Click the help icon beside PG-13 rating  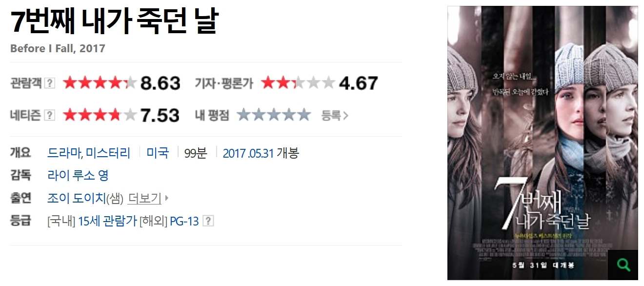click(x=208, y=221)
